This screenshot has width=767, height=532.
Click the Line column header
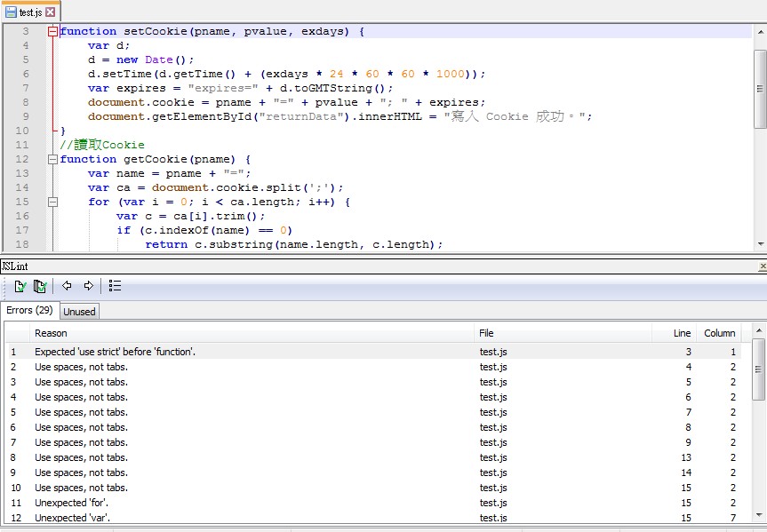pos(682,333)
